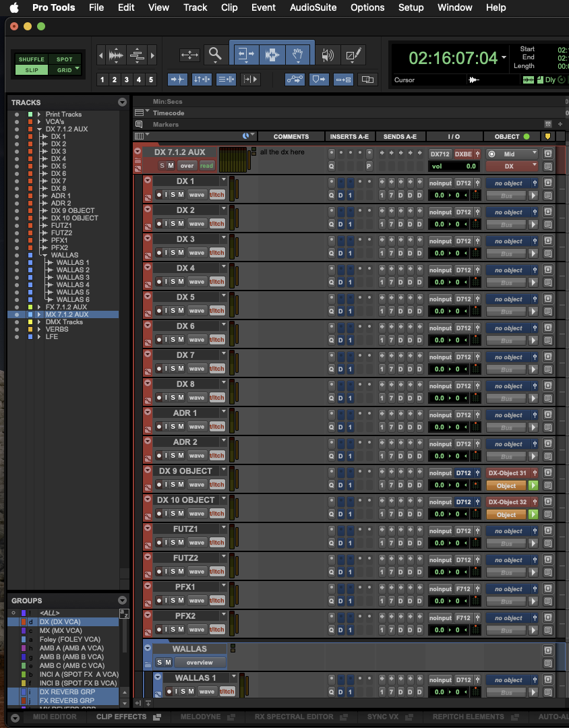Enable SLIP edit mode
Screen dimensions: 569x728
coord(32,70)
